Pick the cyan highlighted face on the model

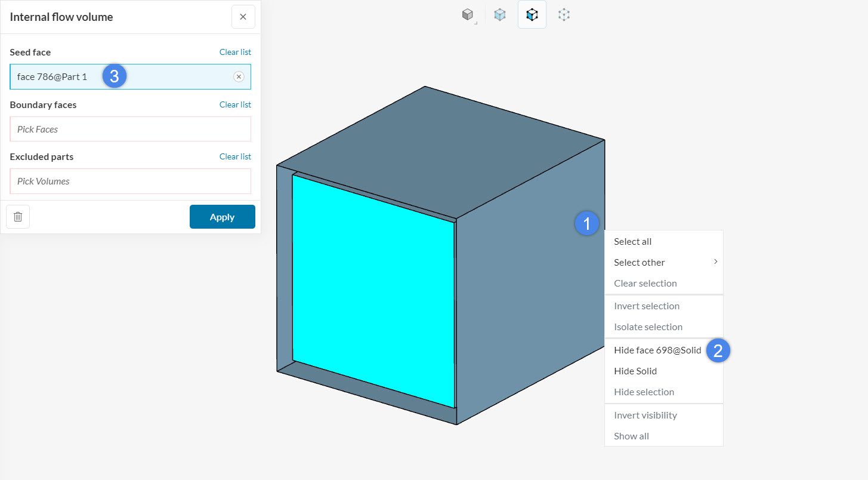(x=373, y=293)
